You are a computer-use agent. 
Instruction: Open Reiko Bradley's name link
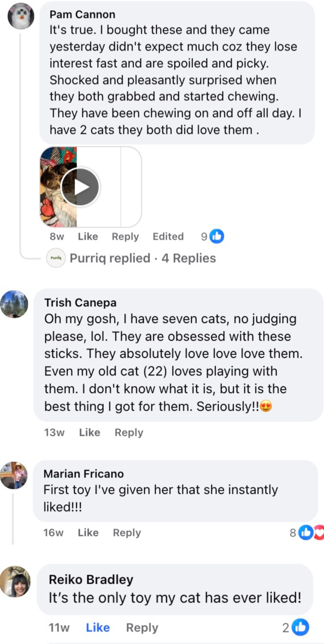click(x=91, y=579)
